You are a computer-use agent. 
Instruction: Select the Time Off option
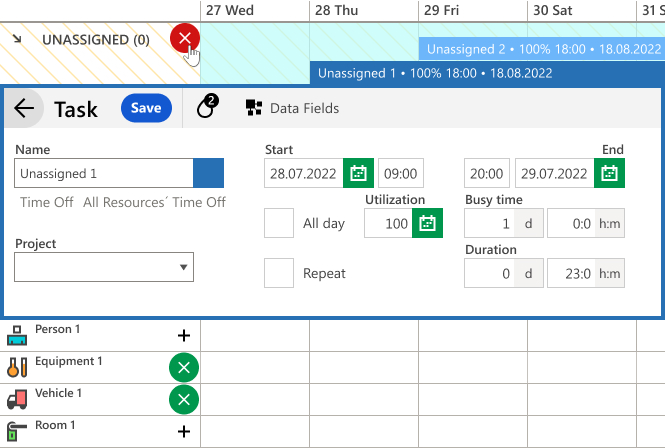pyautogui.click(x=47, y=202)
